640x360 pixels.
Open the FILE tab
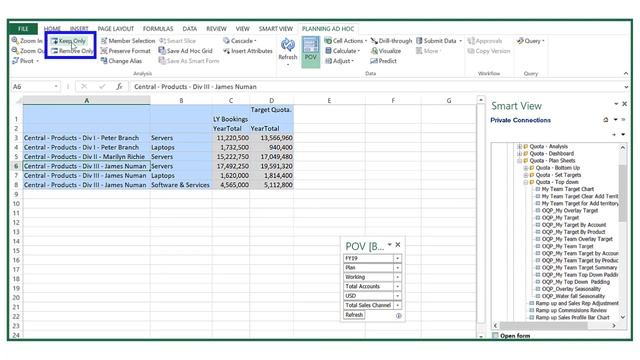(23, 29)
